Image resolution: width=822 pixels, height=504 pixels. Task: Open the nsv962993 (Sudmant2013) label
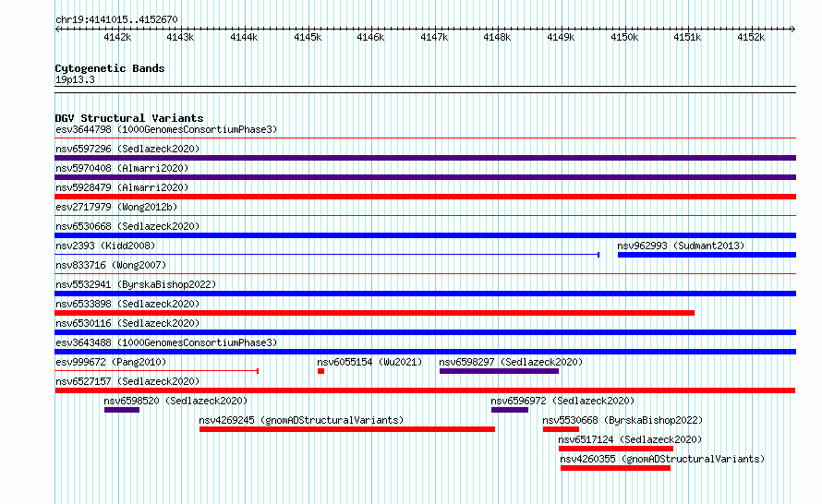coord(681,246)
